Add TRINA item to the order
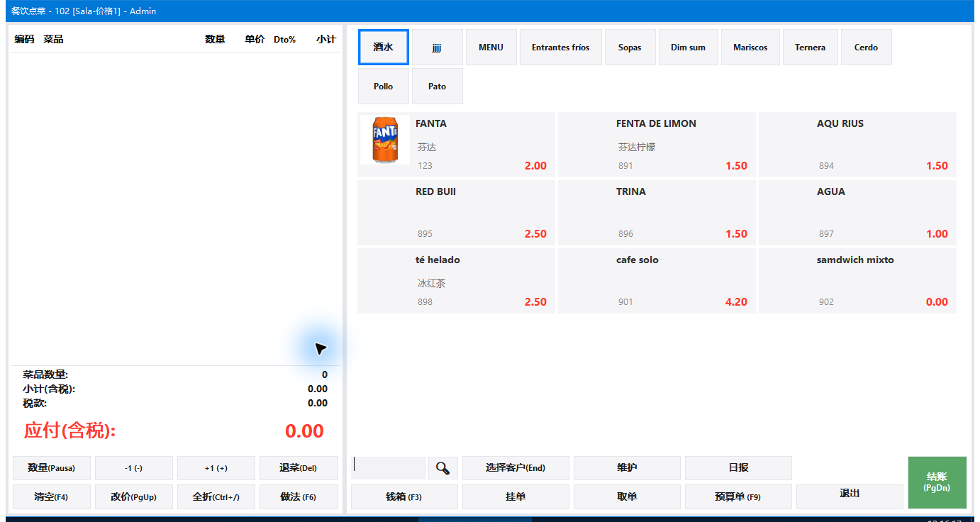This screenshot has height=522, width=980. click(657, 213)
